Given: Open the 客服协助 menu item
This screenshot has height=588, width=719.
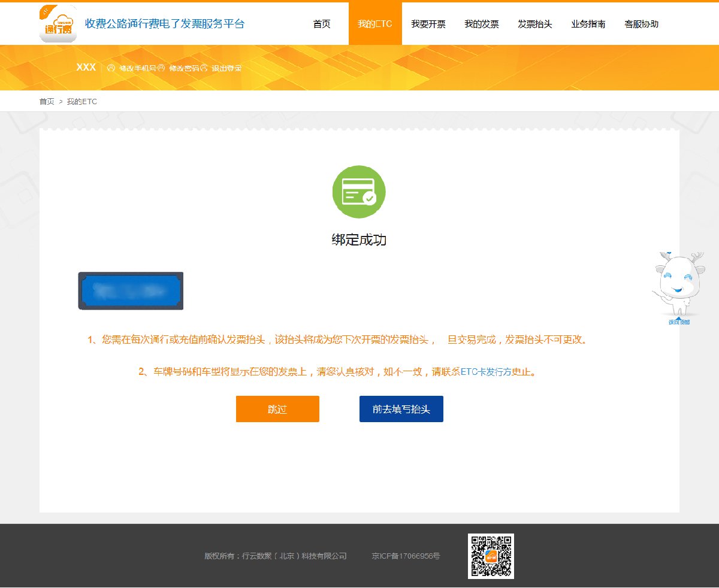Looking at the screenshot, I should pyautogui.click(x=642, y=24).
